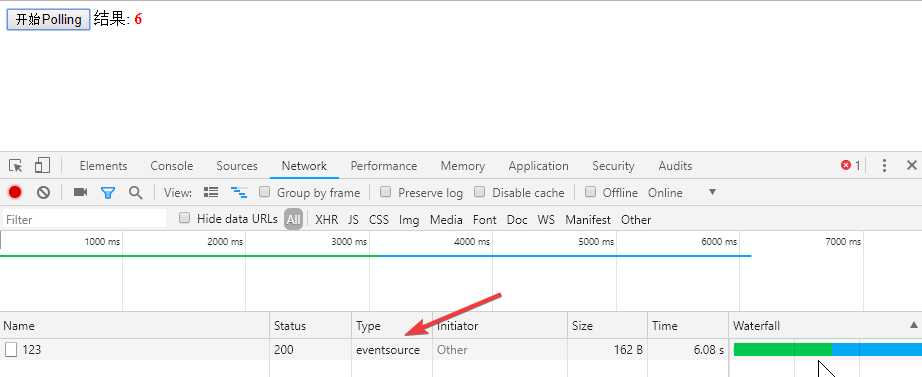Sort by the Status column header
The width and height of the screenshot is (922, 377).
311,326
